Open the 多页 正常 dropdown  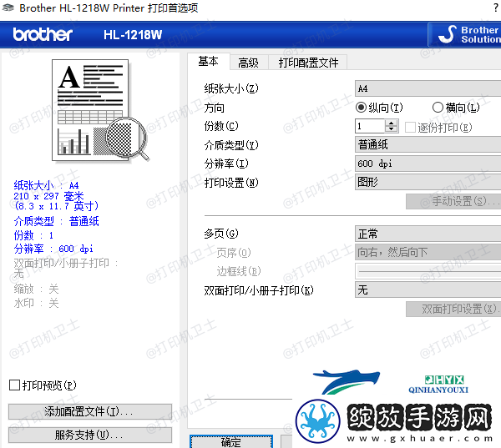428,234
